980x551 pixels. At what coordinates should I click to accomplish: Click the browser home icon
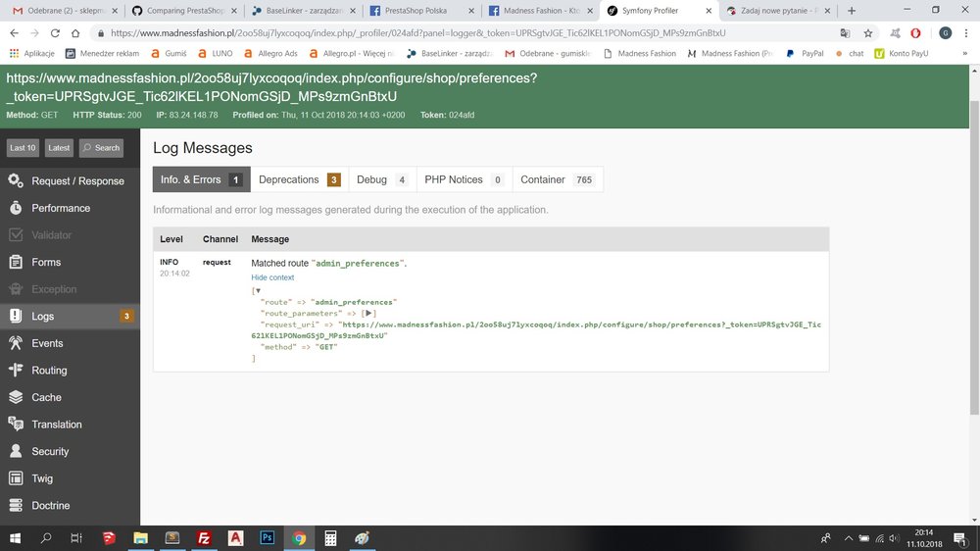tap(75, 33)
